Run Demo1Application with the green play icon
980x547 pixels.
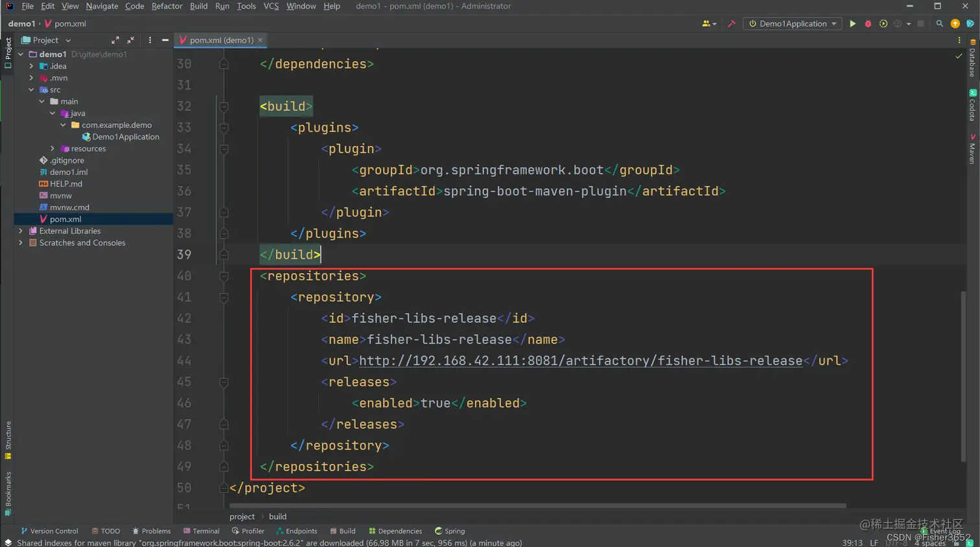point(852,24)
